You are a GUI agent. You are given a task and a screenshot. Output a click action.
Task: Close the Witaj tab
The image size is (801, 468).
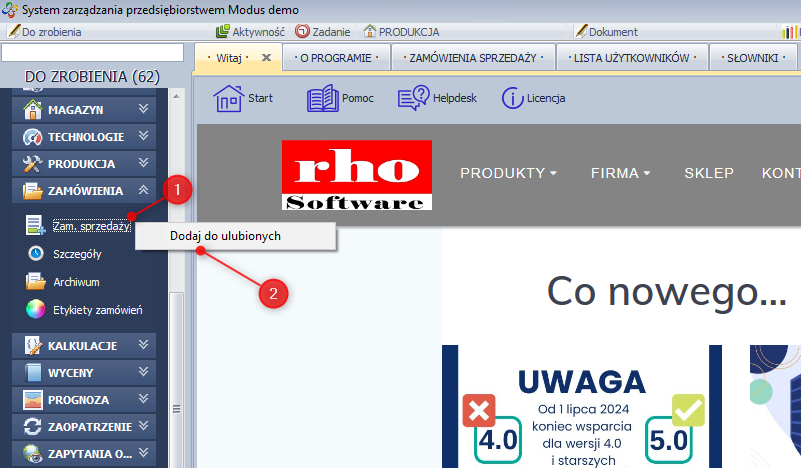point(266,58)
